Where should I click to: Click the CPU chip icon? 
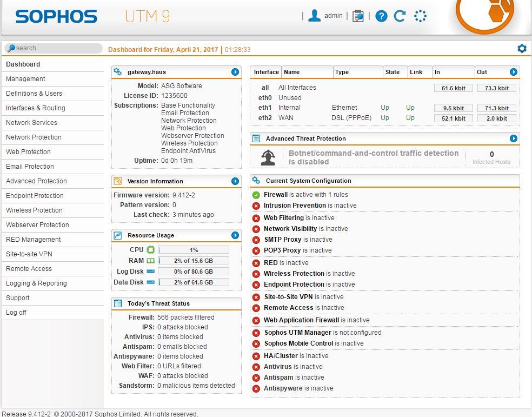[x=151, y=250]
